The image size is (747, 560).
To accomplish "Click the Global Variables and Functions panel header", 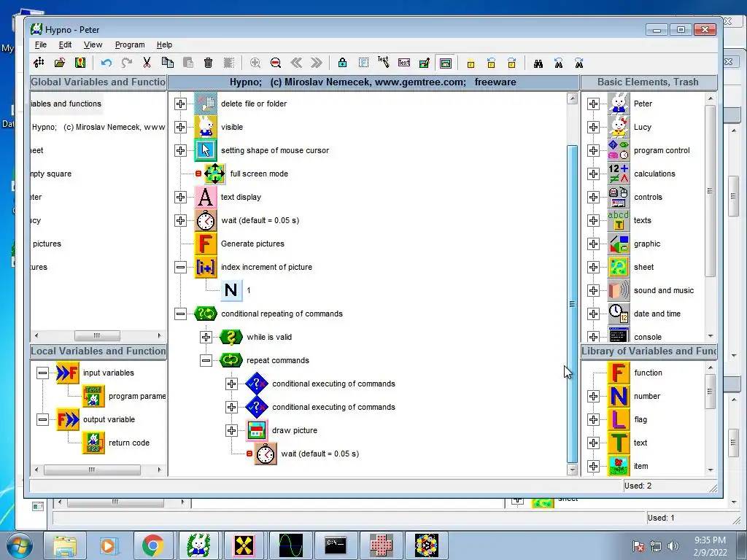I will click(98, 82).
